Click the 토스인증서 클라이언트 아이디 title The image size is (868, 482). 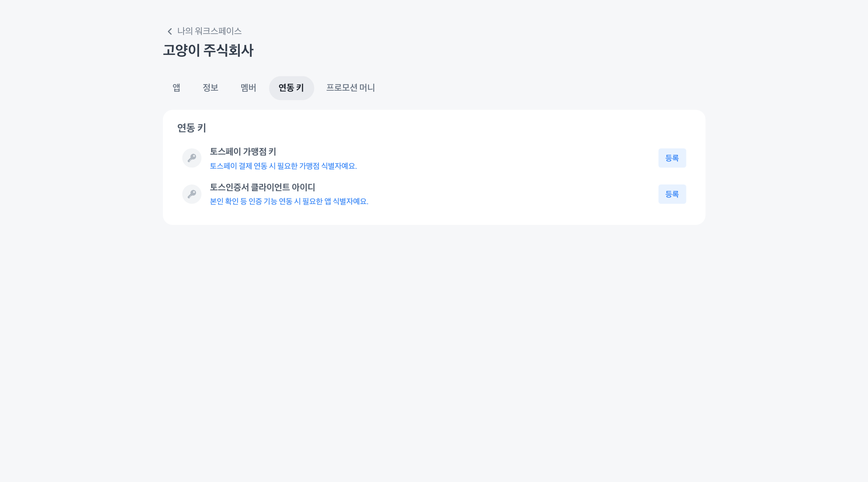[263, 187]
